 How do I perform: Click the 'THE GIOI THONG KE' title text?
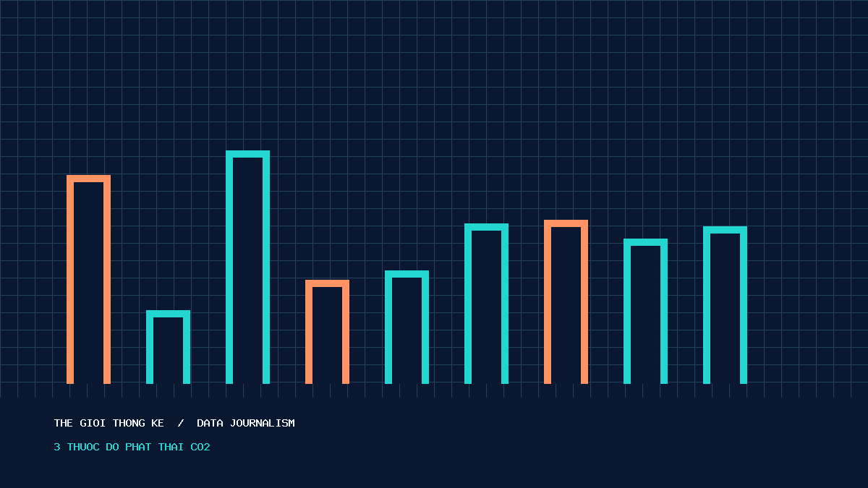(109, 423)
